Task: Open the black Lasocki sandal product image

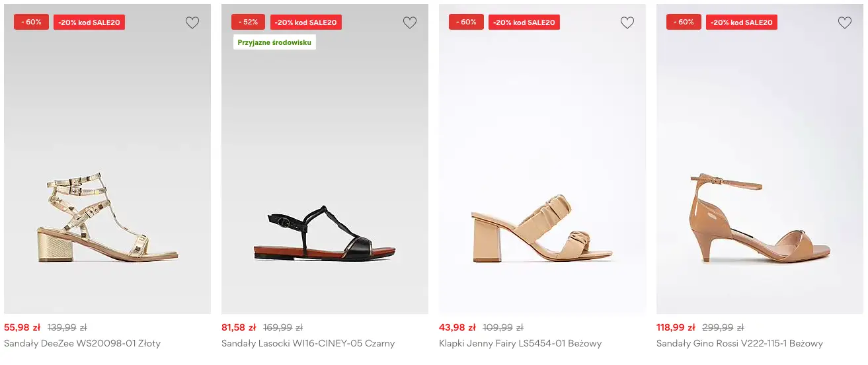Action: (x=325, y=231)
